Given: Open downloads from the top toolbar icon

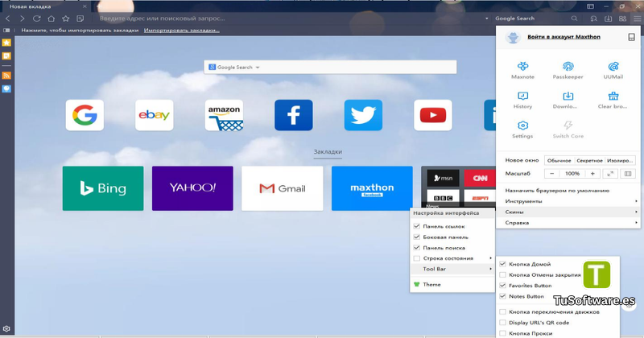Looking at the screenshot, I should pos(608,19).
